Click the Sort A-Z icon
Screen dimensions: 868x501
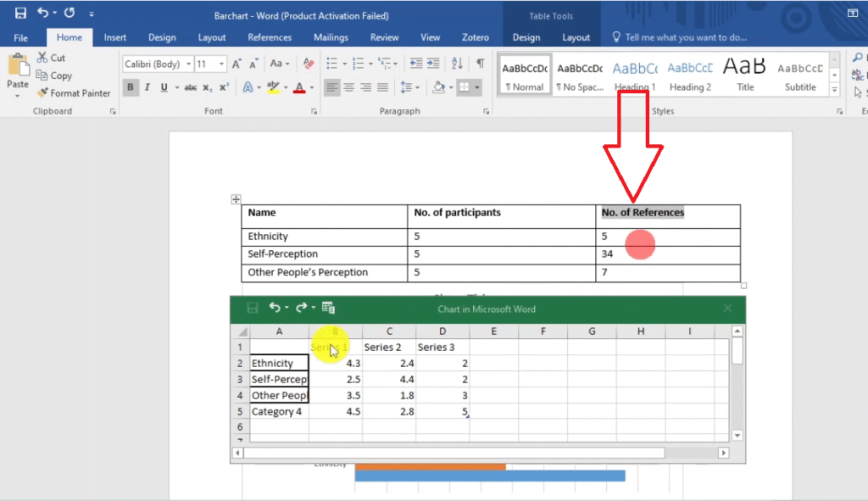pos(459,64)
